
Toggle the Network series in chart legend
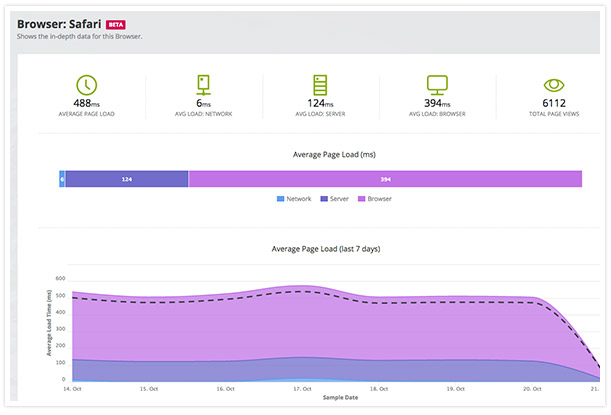tap(294, 199)
